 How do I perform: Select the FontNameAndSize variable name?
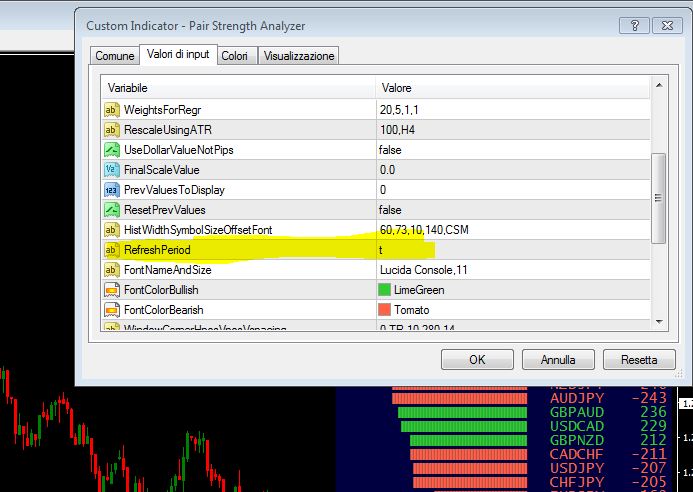(168, 270)
